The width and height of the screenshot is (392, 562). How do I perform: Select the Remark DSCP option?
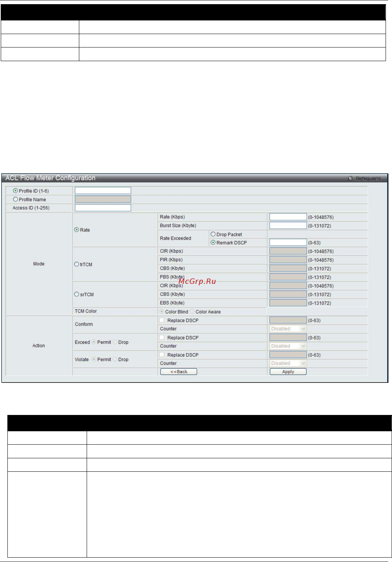(x=213, y=242)
